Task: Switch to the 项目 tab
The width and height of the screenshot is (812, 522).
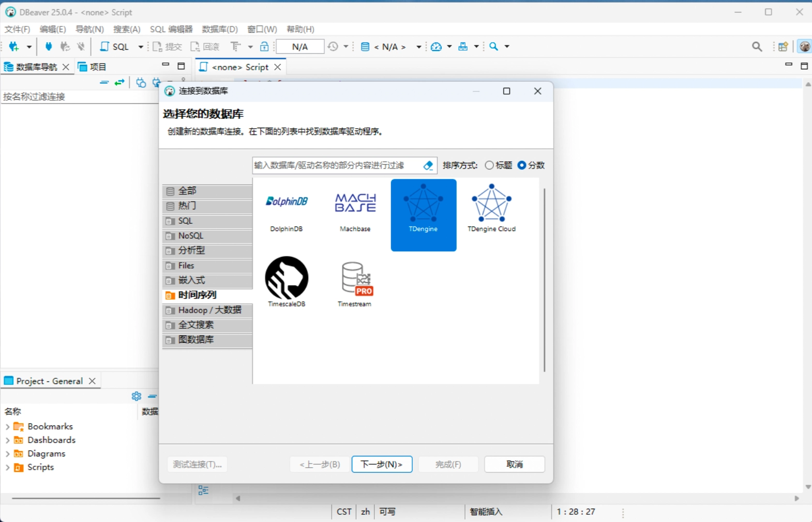Action: [x=92, y=67]
